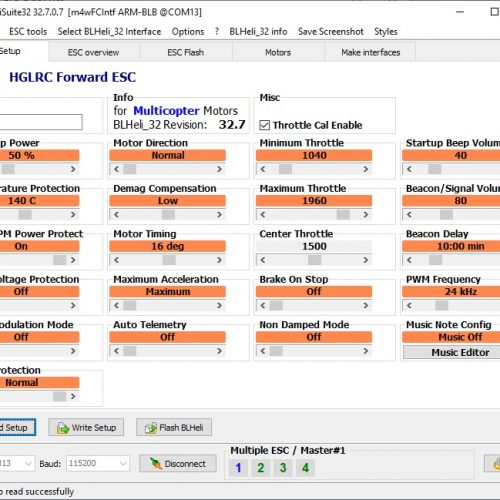Click the 1040 Minimum Throttle value
This screenshot has width=500, height=500.
(x=314, y=155)
